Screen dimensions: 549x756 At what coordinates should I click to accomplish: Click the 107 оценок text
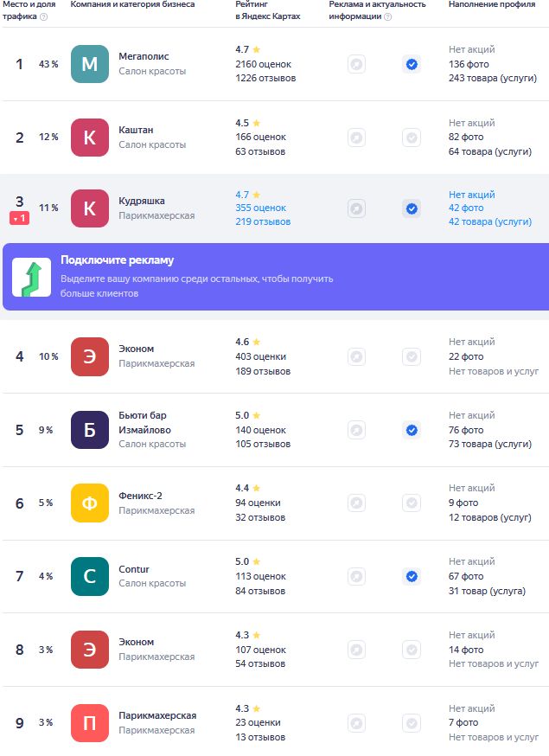261,650
